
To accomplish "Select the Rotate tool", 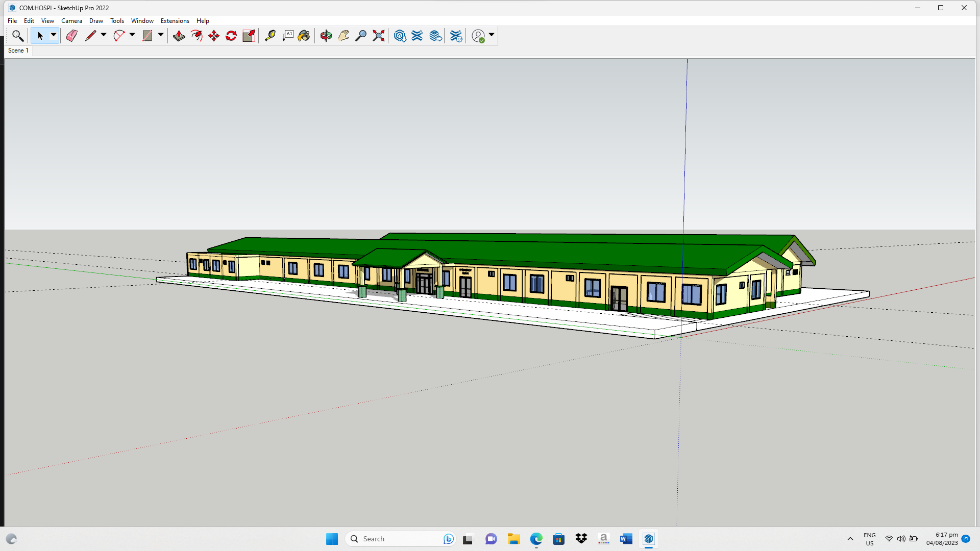I will 231,36.
